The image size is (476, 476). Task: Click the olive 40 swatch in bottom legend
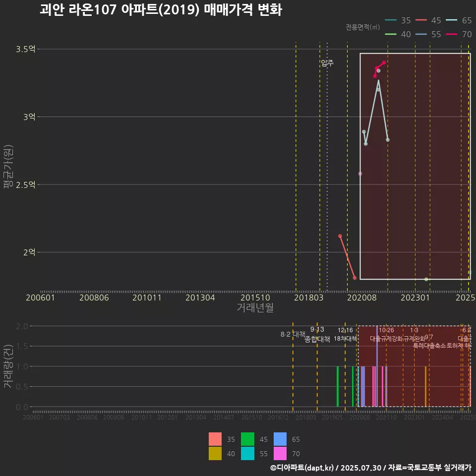(x=215, y=453)
